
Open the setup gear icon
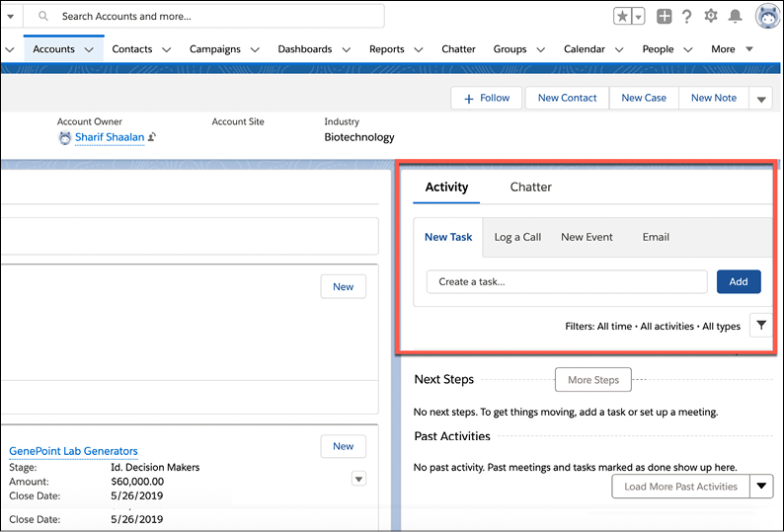click(711, 16)
